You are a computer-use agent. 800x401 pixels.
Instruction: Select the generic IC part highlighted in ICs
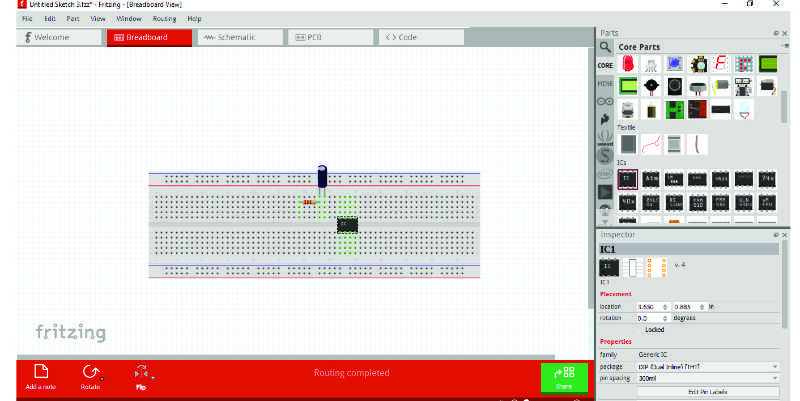pyautogui.click(x=628, y=179)
